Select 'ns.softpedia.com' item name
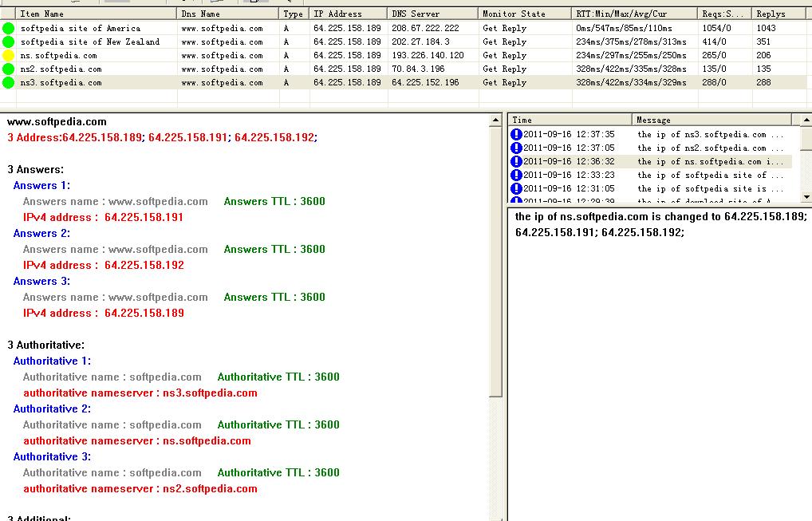812x521 pixels. point(58,55)
